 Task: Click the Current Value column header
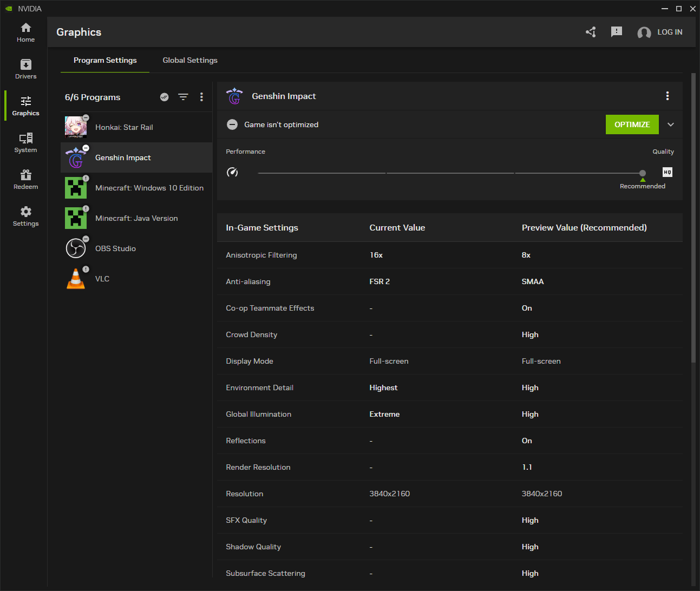click(x=397, y=228)
